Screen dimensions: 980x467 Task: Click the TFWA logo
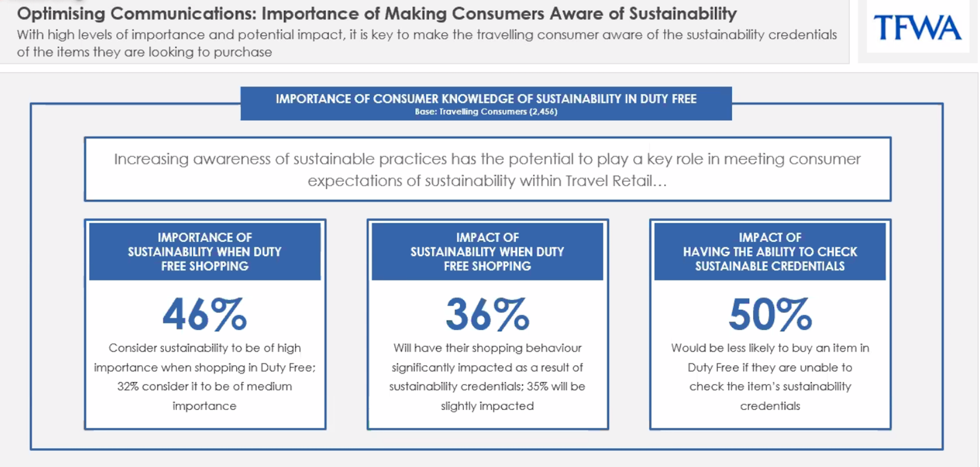pyautogui.click(x=917, y=28)
